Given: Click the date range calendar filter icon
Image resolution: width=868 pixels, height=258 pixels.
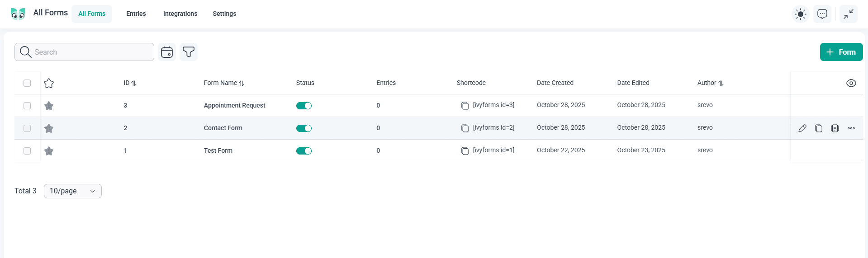Looking at the screenshot, I should coord(167,52).
